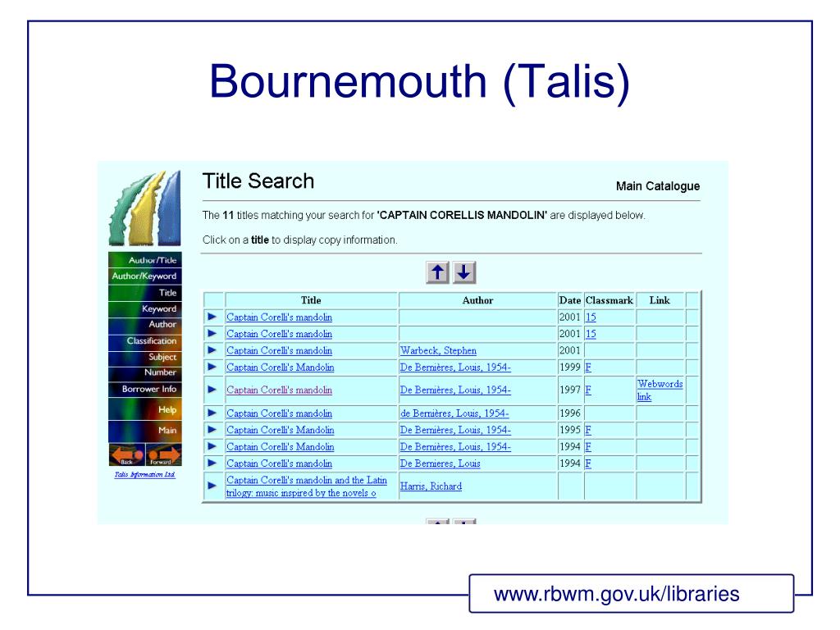Click the 'Author' column header in the results table

tap(478, 300)
